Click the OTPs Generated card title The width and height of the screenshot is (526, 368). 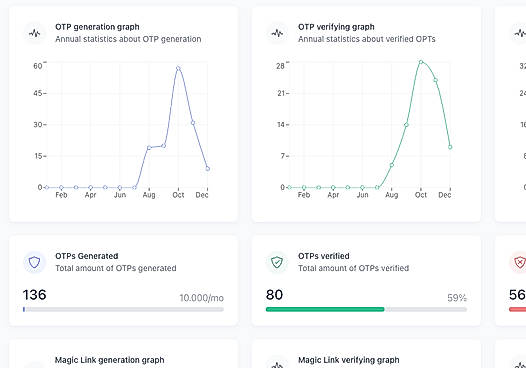(x=87, y=256)
